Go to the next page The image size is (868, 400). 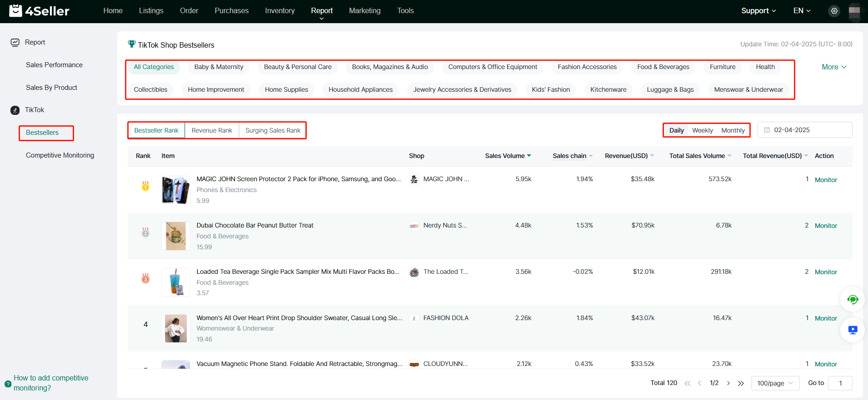point(728,383)
